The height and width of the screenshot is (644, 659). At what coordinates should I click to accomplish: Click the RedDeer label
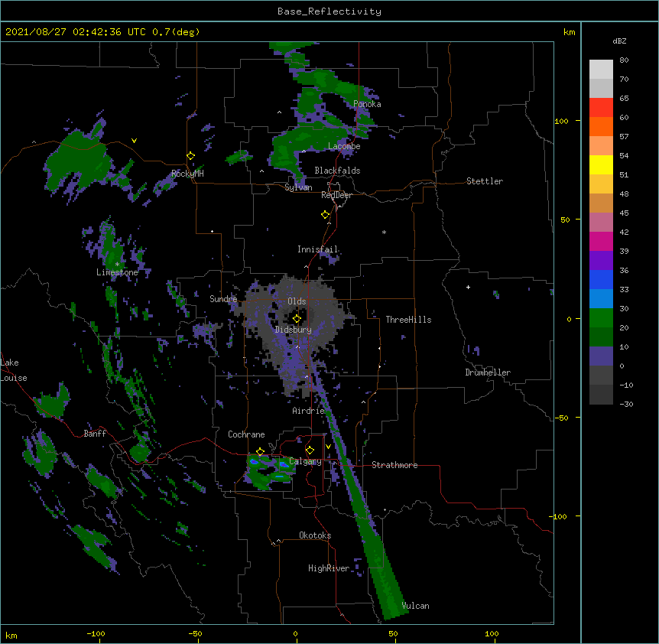(x=336, y=195)
